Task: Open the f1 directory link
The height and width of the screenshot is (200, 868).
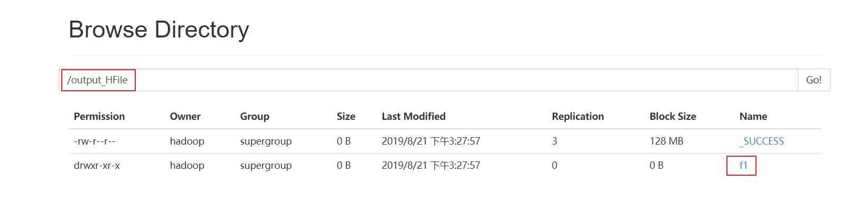Action: (743, 165)
